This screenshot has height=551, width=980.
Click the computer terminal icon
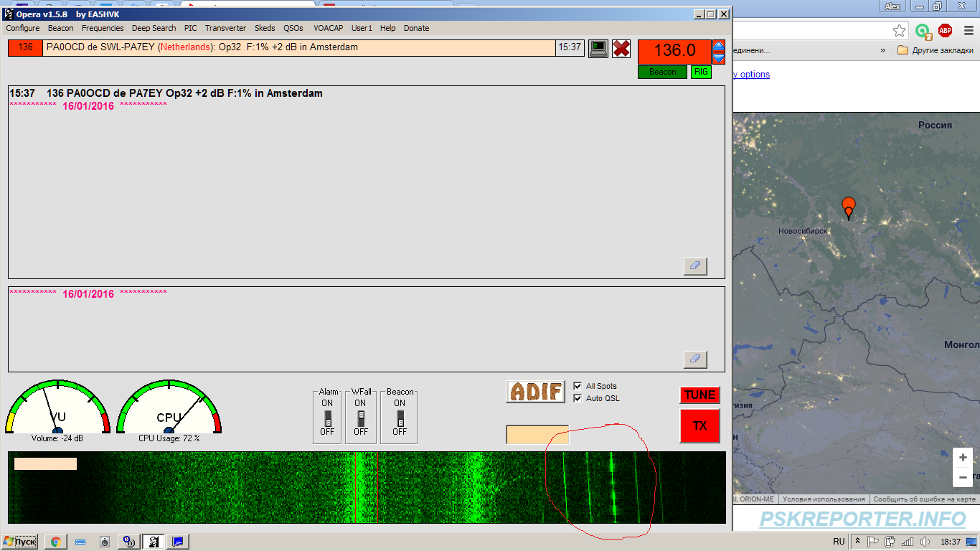pyautogui.click(x=598, y=48)
